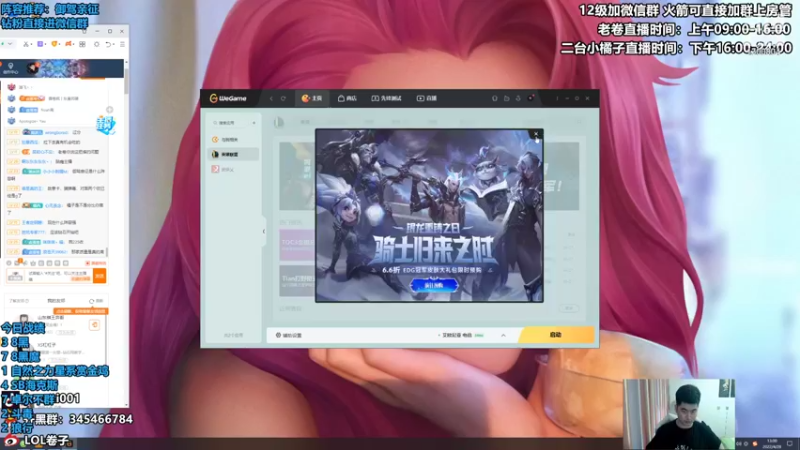Click the WeGame logo in title bar
This screenshot has width=800, height=450.
[228, 98]
